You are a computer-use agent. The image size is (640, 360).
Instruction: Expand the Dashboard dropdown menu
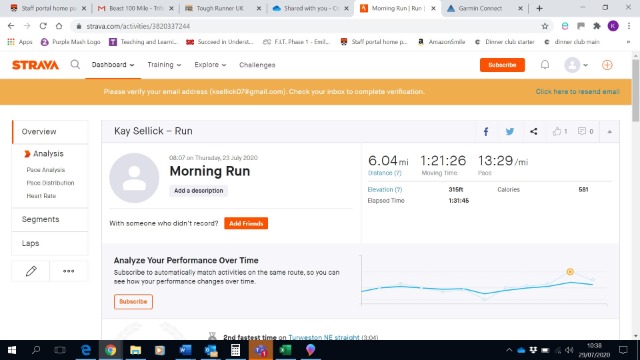pyautogui.click(x=113, y=64)
